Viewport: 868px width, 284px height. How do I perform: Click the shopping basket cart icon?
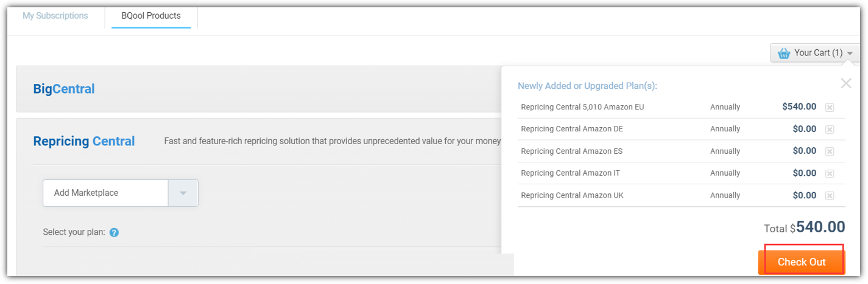[784, 53]
